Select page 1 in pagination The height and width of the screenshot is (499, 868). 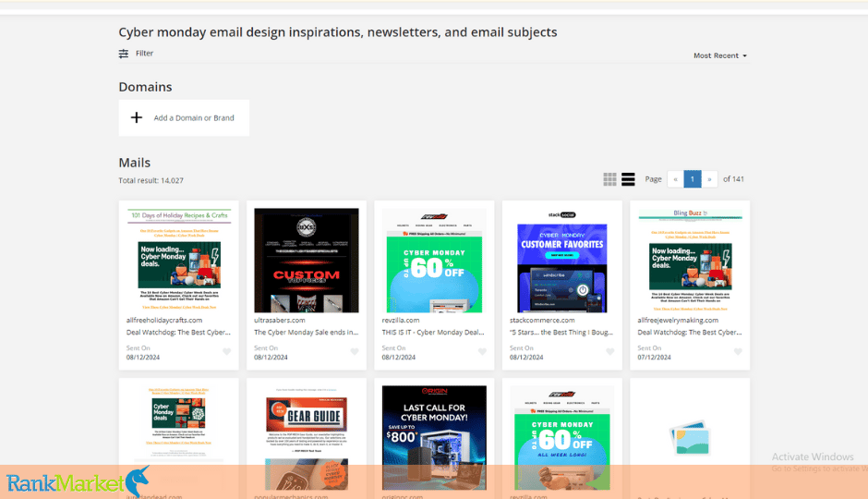pyautogui.click(x=693, y=179)
